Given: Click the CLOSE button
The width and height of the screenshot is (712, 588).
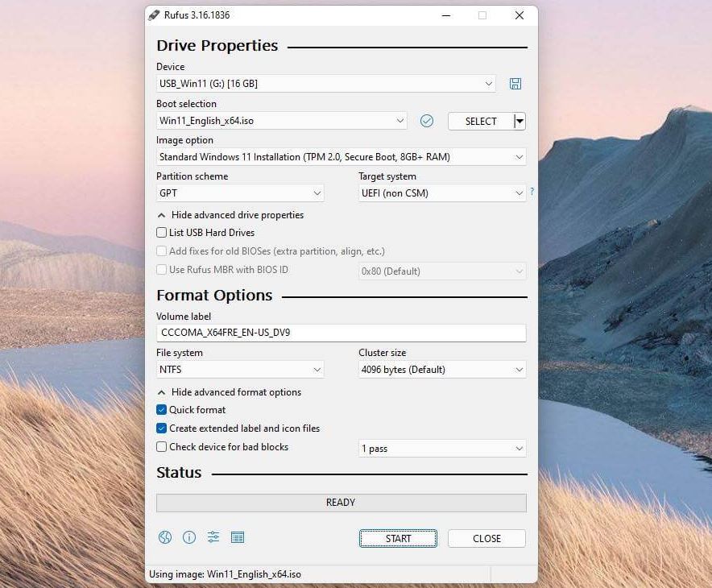Looking at the screenshot, I should (486, 539).
